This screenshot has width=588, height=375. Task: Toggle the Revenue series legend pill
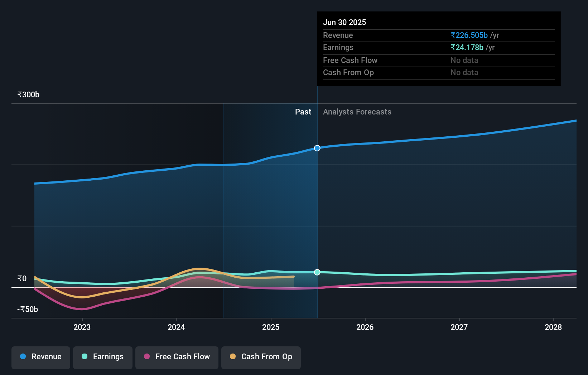coord(40,357)
